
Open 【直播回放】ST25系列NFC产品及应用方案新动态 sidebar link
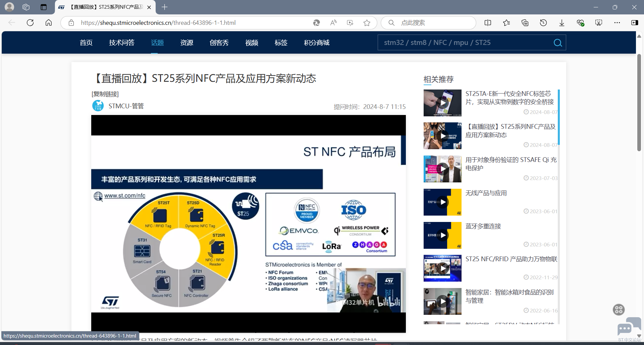pyautogui.click(x=511, y=131)
